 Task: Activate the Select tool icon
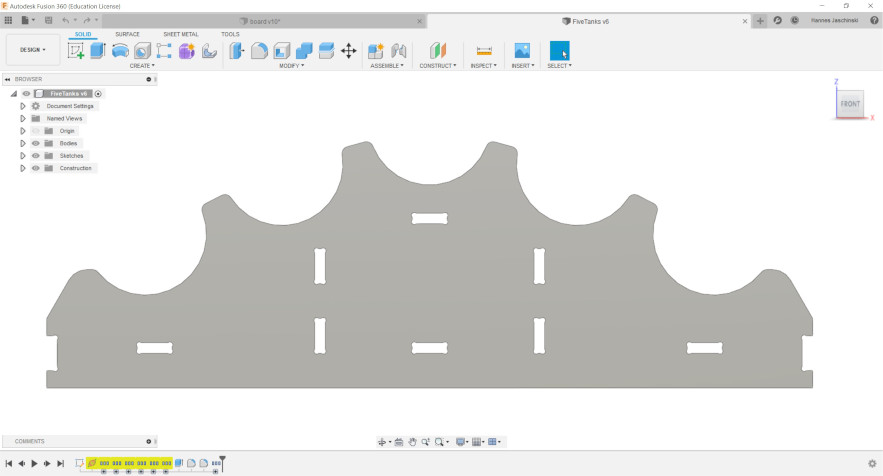click(x=559, y=51)
